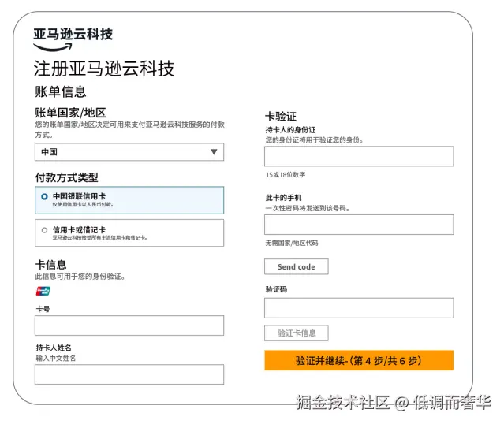Click the orange 验证并继续 button

click(x=359, y=360)
